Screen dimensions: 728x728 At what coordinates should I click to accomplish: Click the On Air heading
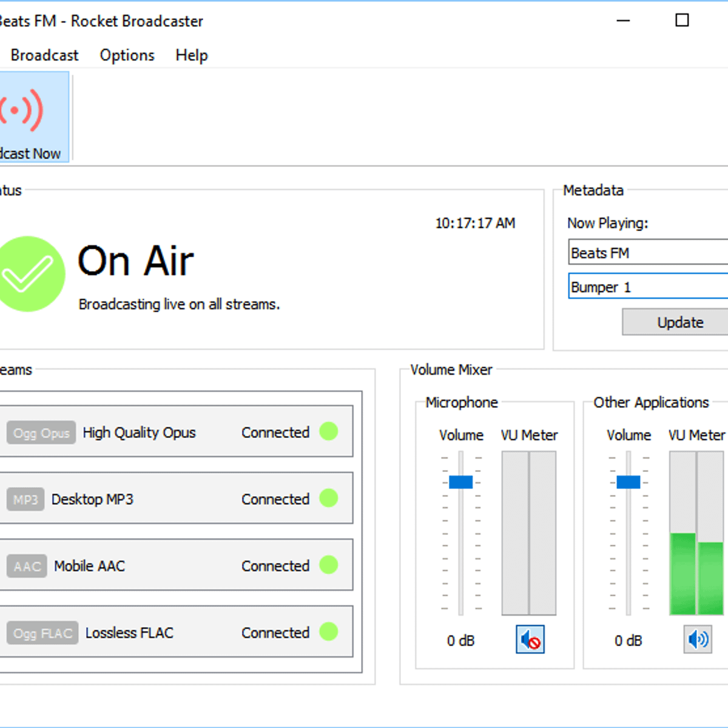[136, 261]
